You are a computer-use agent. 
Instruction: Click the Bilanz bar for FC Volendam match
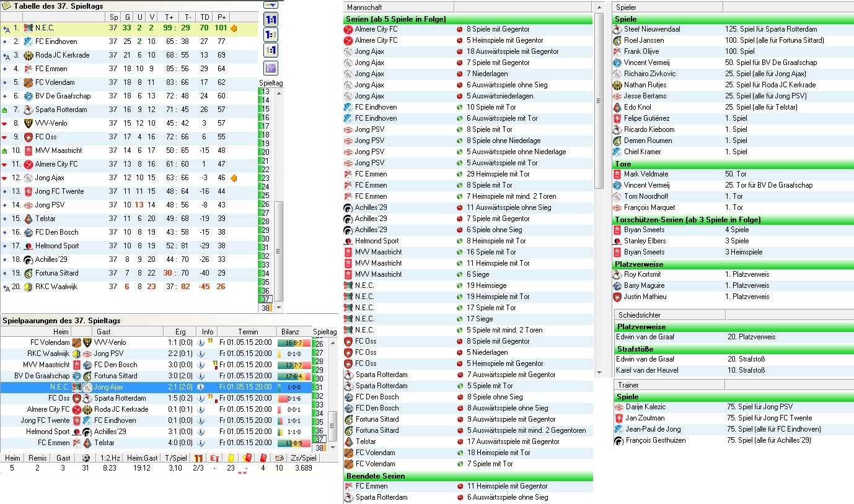point(294,342)
